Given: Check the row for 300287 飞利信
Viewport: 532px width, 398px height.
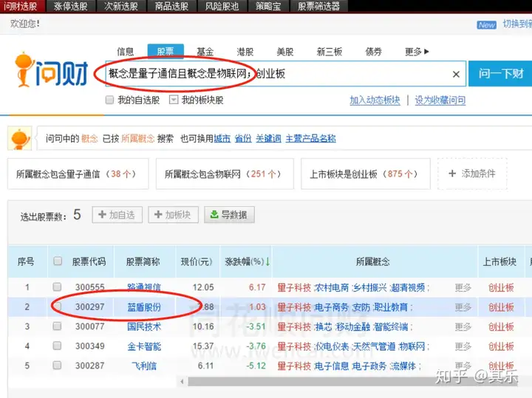Looking at the screenshot, I should pyautogui.click(x=57, y=365).
